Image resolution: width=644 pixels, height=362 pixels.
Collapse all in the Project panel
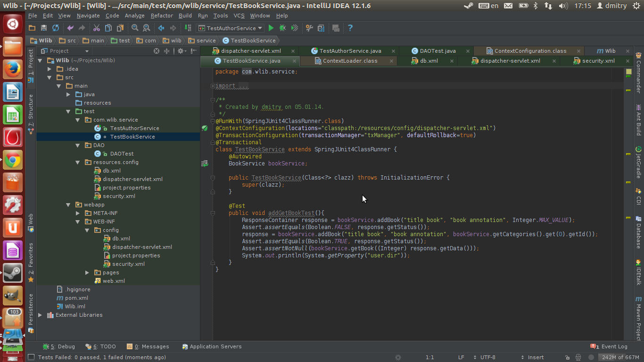pos(167,51)
